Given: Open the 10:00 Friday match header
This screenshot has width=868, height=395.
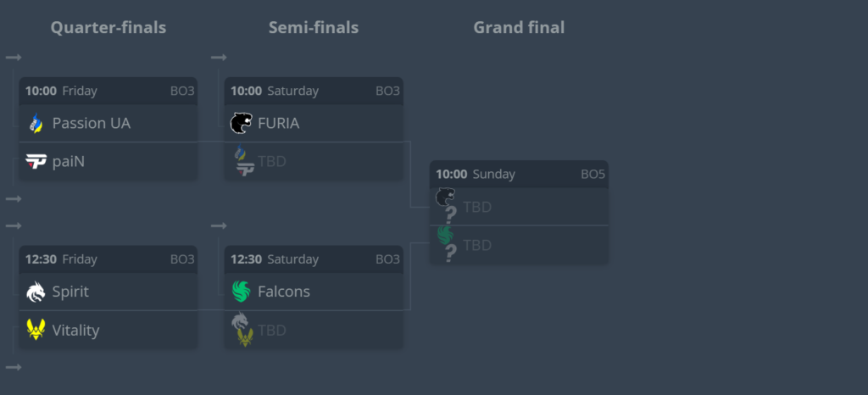Looking at the screenshot, I should click(x=108, y=91).
